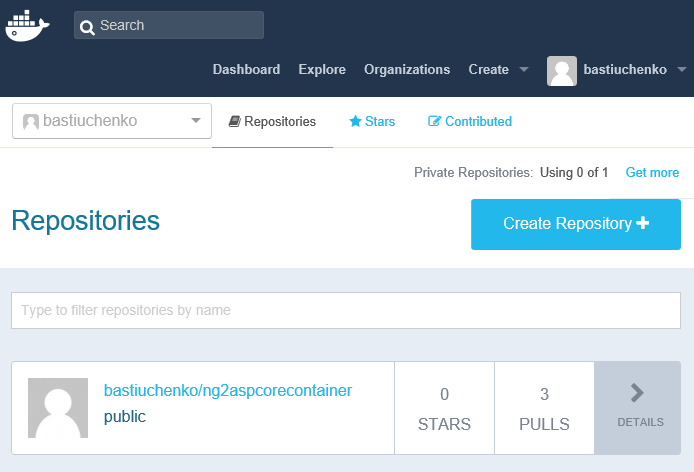Click the star icon beside Stars

(355, 121)
